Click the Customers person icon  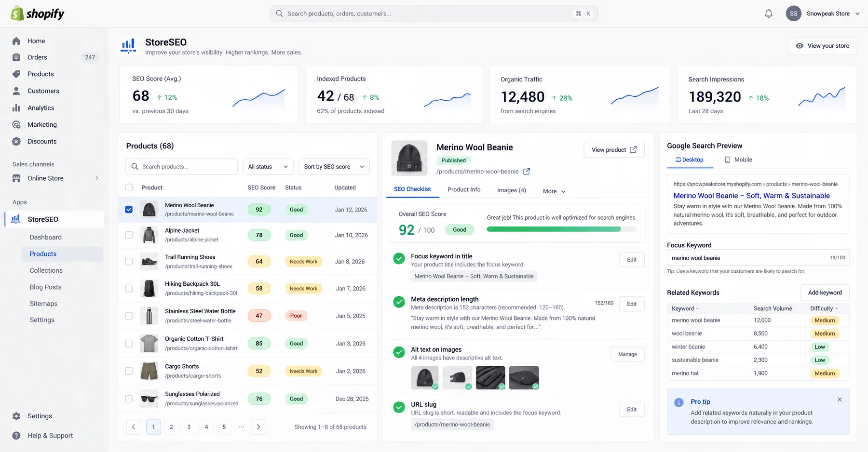(x=16, y=91)
